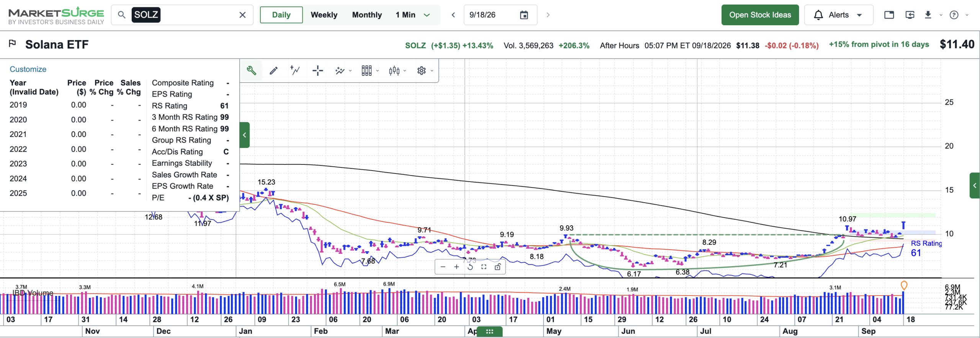This screenshot has width=980, height=338.
Task: Switch to Weekly chart tab
Action: 324,15
